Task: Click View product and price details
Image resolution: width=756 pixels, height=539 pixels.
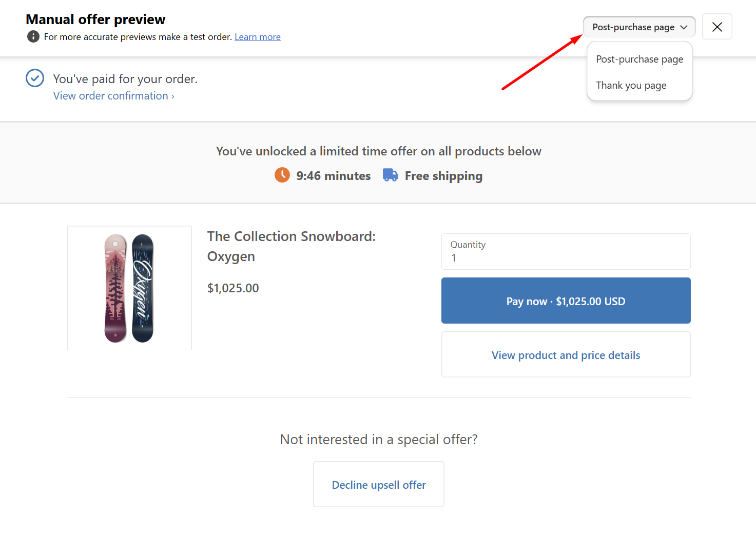Action: [x=566, y=355]
